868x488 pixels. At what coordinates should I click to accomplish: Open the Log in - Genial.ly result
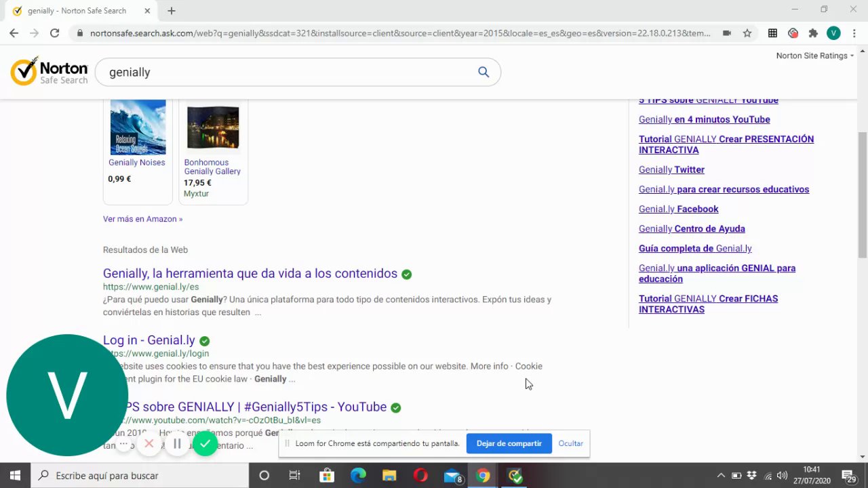(x=149, y=340)
